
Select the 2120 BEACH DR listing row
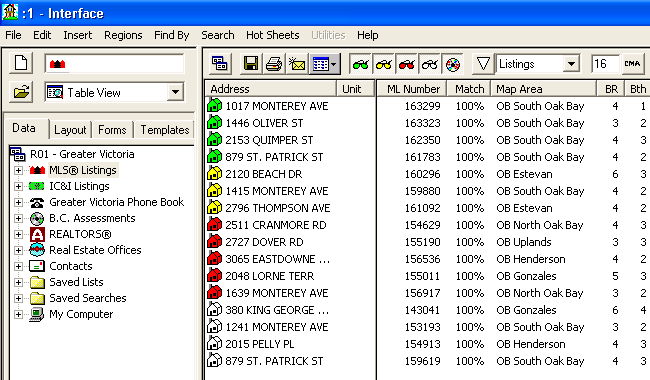(427, 174)
